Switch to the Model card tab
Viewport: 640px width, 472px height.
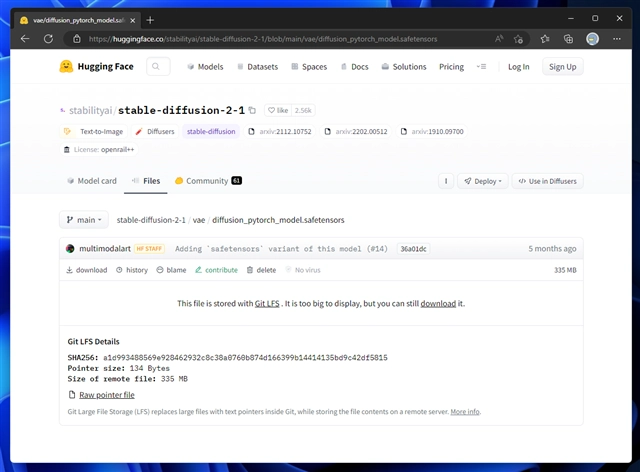pyautogui.click(x=92, y=181)
